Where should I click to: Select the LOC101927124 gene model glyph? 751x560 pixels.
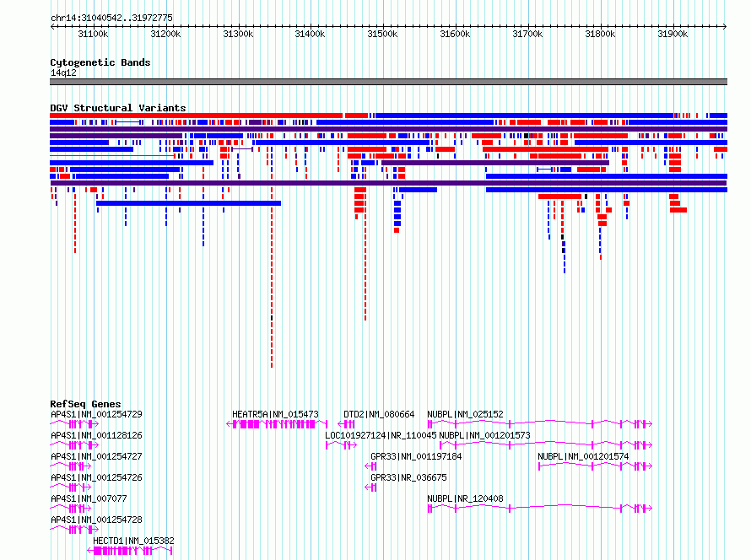[342, 445]
